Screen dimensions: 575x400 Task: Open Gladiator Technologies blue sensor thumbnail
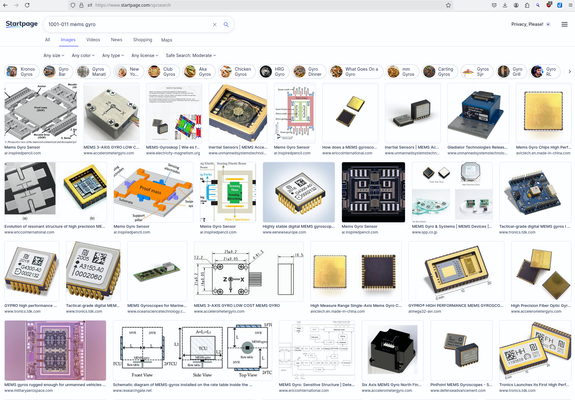478,113
